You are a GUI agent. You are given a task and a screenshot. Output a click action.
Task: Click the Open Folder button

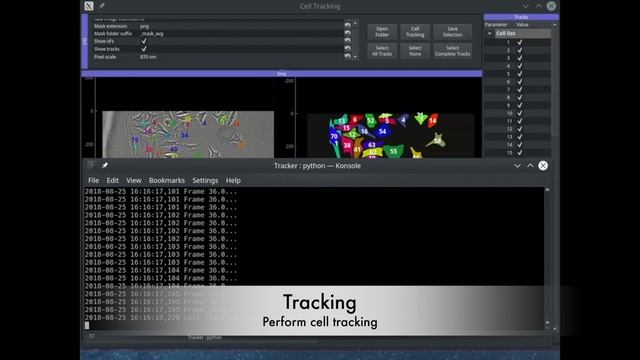[382, 32]
